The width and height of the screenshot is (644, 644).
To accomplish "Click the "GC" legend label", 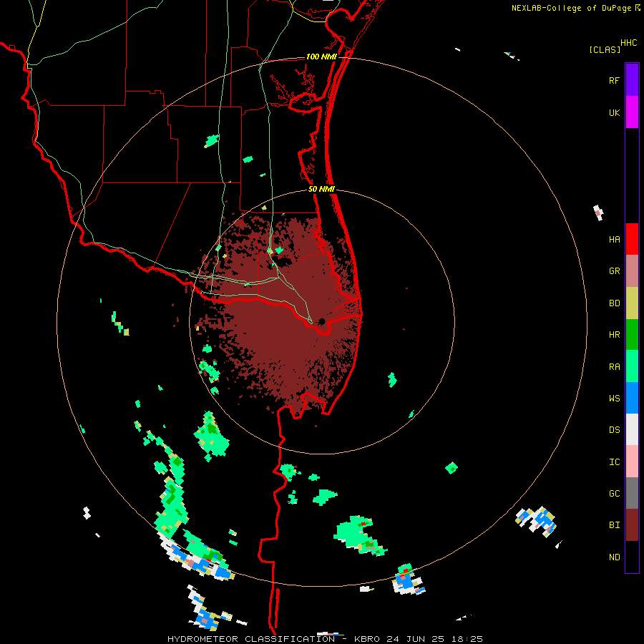I will coord(614,494).
